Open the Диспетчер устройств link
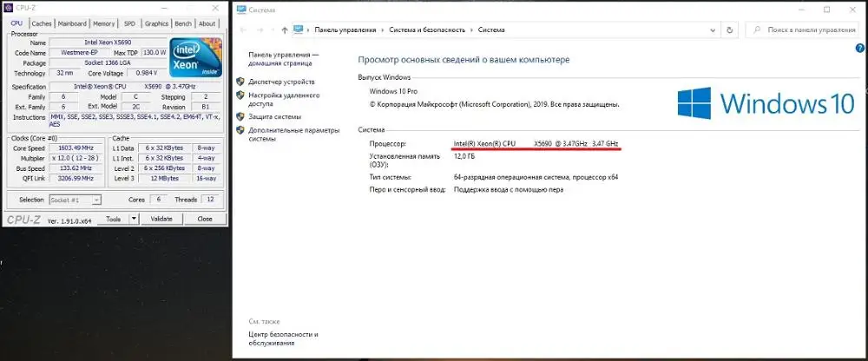Viewport: 868px width, 361px height. click(282, 82)
